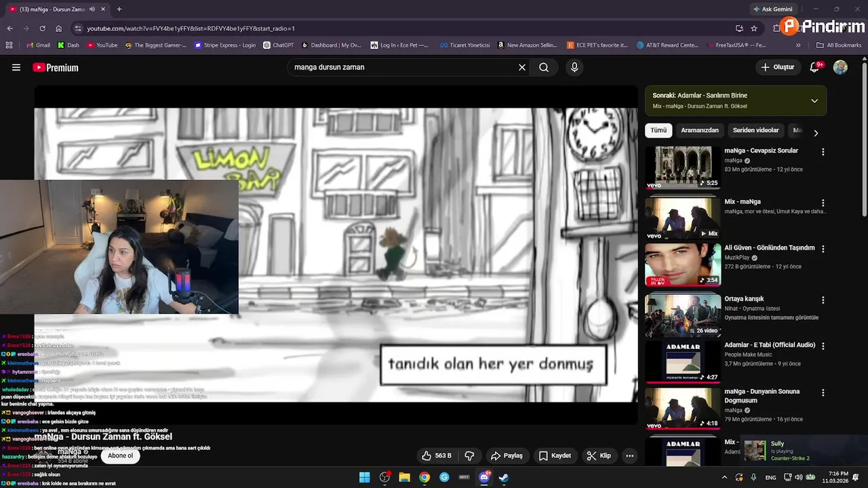Open the All Bookmarks folder

pos(839,45)
